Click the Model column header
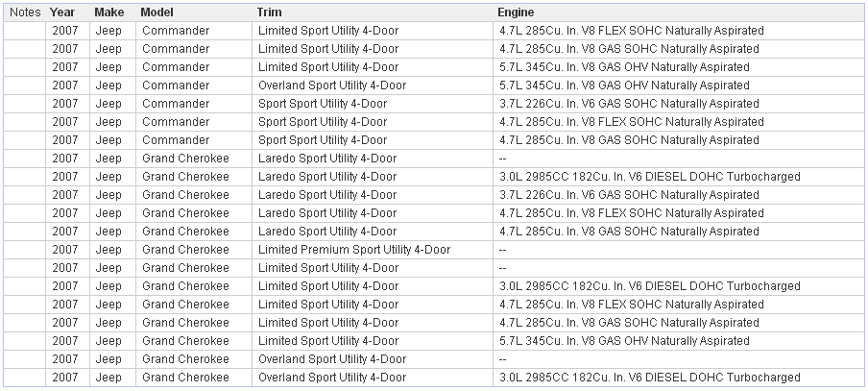This screenshot has width=868, height=391. coord(157,12)
